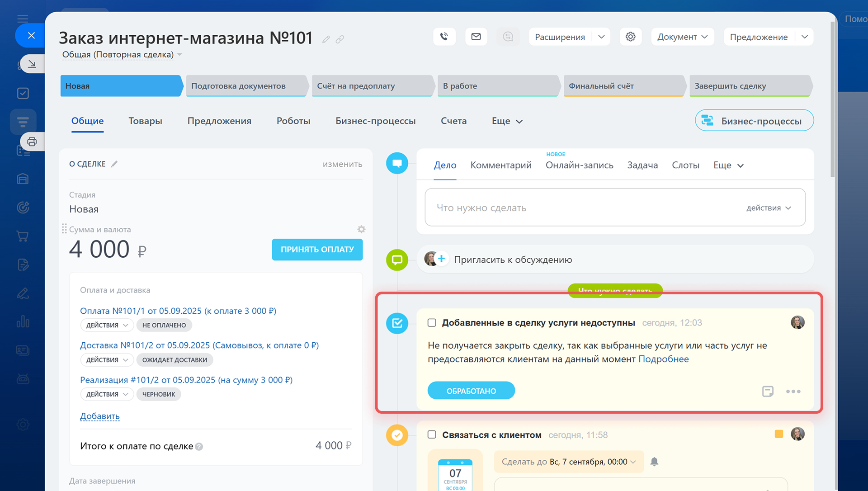
Task: Click the yellow color marker on task
Action: point(778,434)
